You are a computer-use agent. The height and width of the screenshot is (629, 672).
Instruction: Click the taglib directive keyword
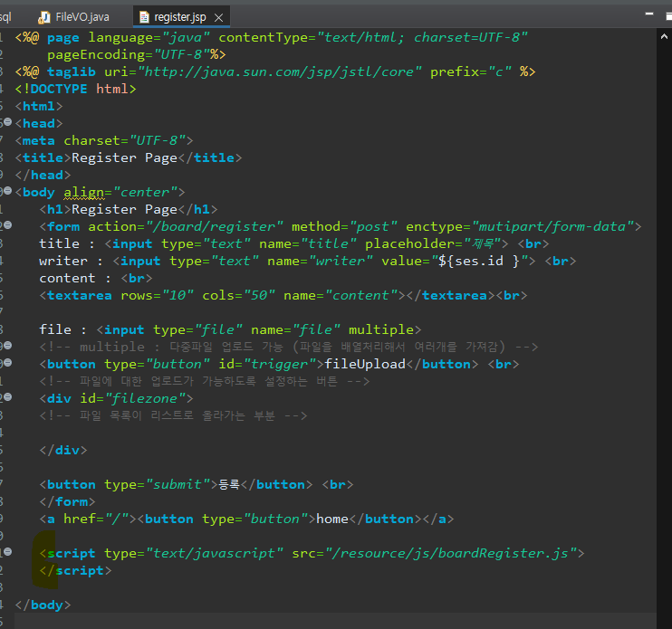(72, 71)
